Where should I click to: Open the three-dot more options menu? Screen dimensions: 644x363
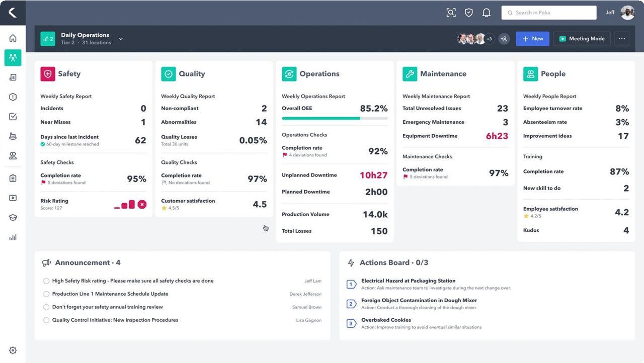tap(622, 39)
